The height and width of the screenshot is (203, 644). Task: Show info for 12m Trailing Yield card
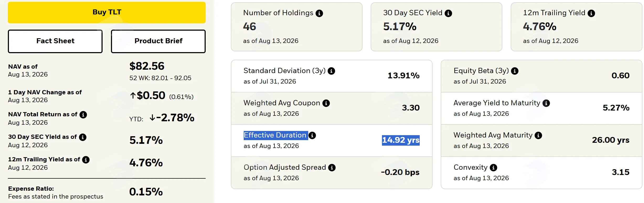pyautogui.click(x=591, y=13)
